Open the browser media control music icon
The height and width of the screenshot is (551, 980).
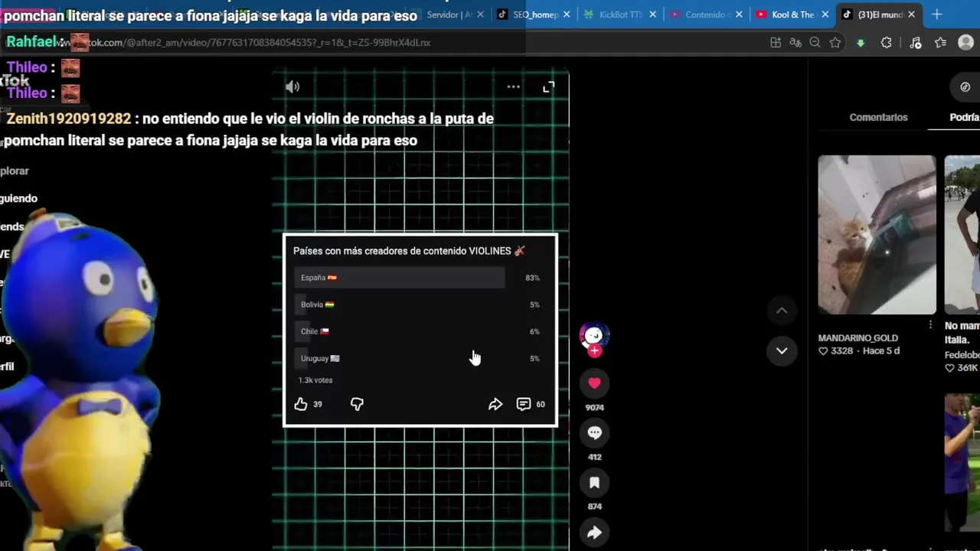[x=915, y=43]
